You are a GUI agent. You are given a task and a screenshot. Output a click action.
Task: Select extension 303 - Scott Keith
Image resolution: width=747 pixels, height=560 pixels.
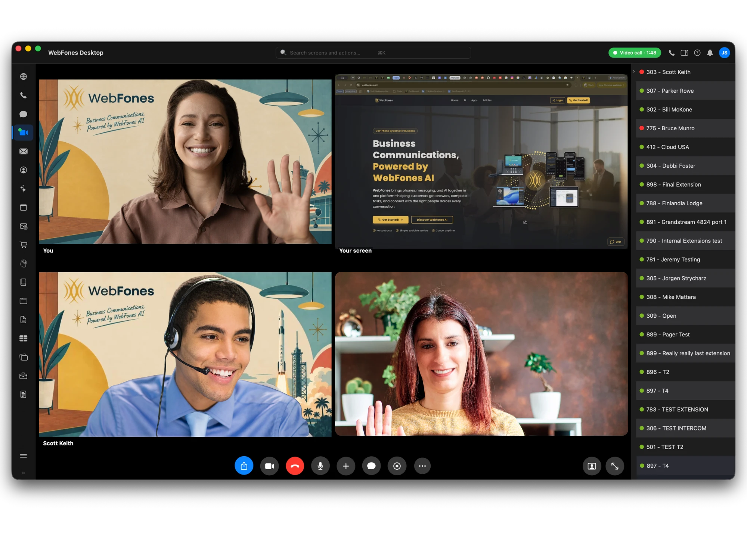pos(685,72)
